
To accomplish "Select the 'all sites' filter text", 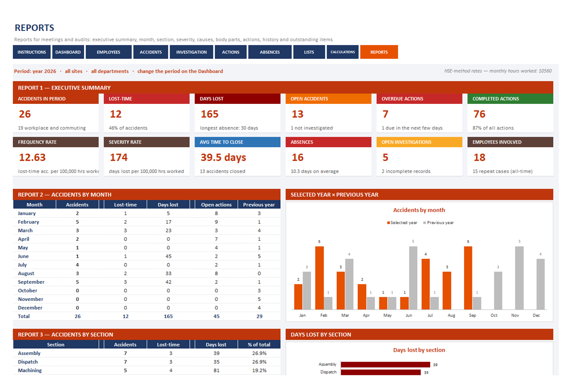I will pos(74,71).
